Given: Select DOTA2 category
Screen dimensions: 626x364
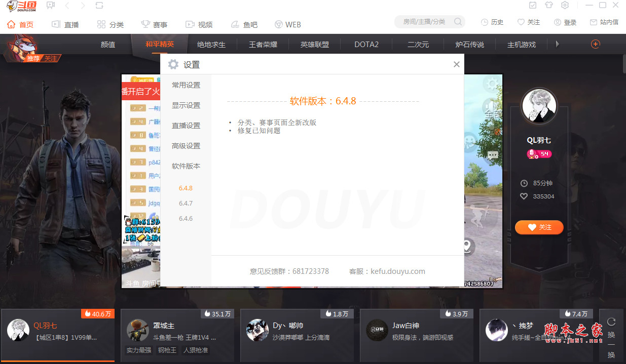Looking at the screenshot, I should click(366, 45).
